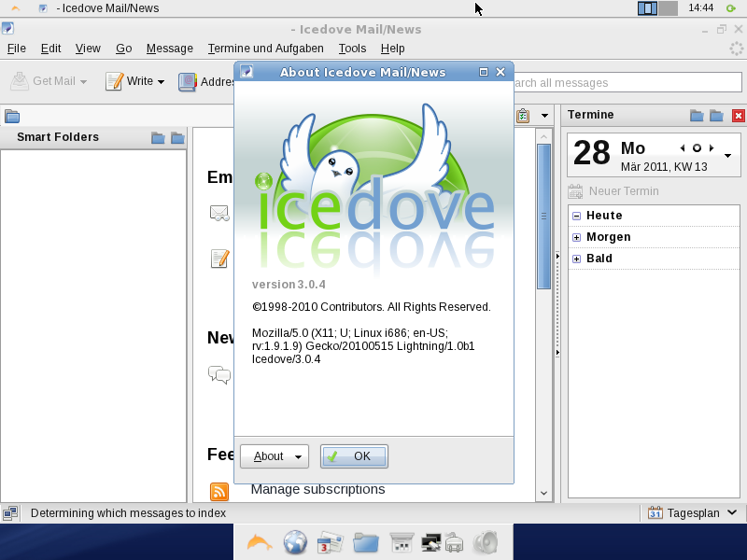Expand the Bald section
Image resolution: width=747 pixels, height=560 pixels.
click(576, 259)
